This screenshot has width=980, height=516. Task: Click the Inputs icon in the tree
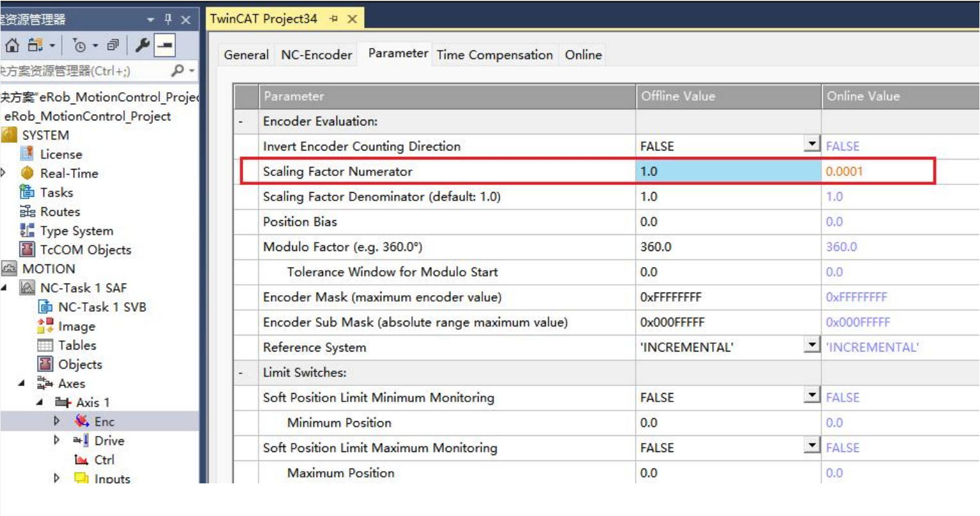coord(81,478)
